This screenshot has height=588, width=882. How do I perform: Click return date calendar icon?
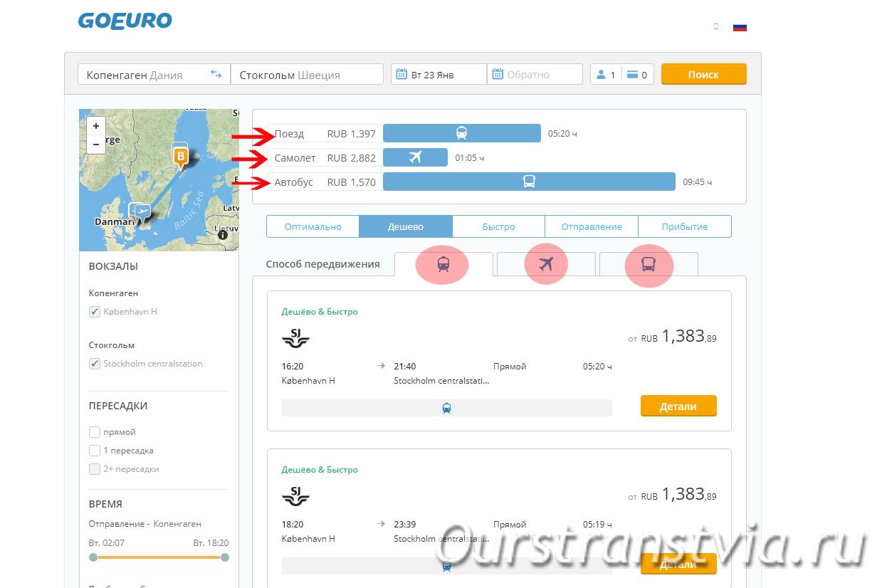tap(497, 74)
